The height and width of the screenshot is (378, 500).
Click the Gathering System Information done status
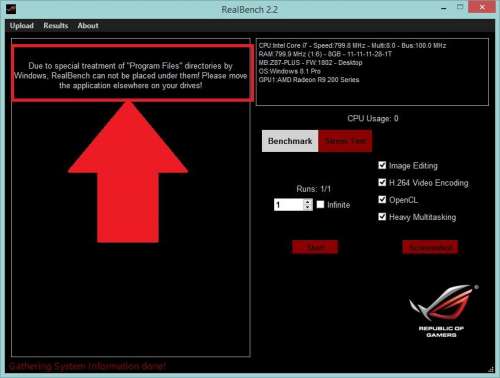tap(87, 366)
